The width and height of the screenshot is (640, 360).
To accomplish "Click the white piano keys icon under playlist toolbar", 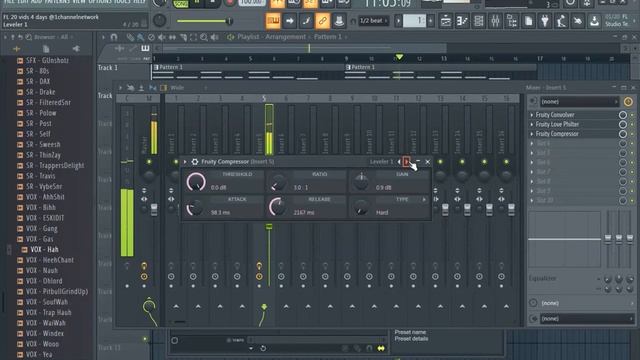I will coord(145,49).
